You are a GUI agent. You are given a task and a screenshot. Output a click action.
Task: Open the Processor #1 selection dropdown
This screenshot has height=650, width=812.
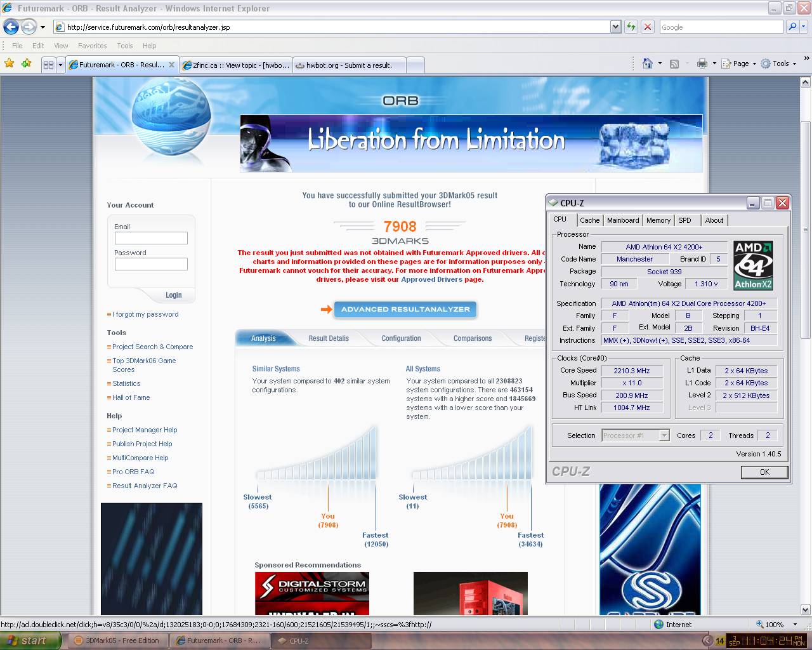(664, 435)
